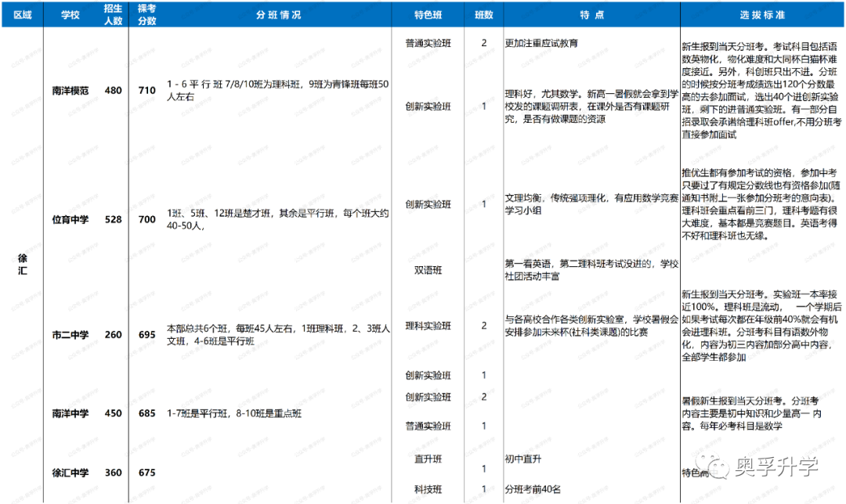Click the text starting '本部总共6个班'
This screenshot has width=846, height=504.
pyautogui.click(x=278, y=335)
